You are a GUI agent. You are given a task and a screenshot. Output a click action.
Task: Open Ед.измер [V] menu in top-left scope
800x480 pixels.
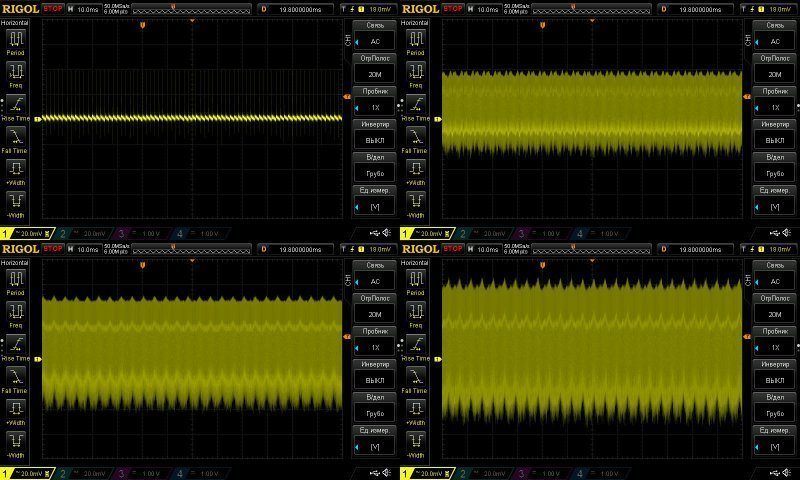374,200
